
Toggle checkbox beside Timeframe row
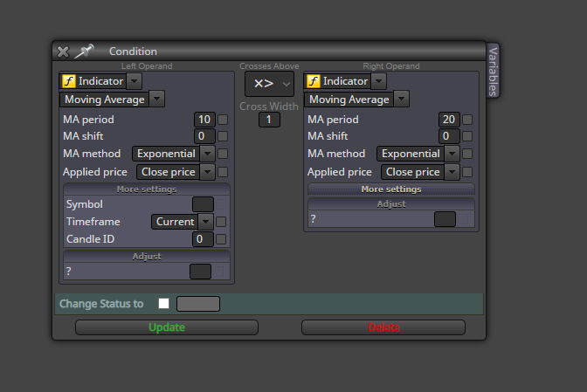coord(221,222)
